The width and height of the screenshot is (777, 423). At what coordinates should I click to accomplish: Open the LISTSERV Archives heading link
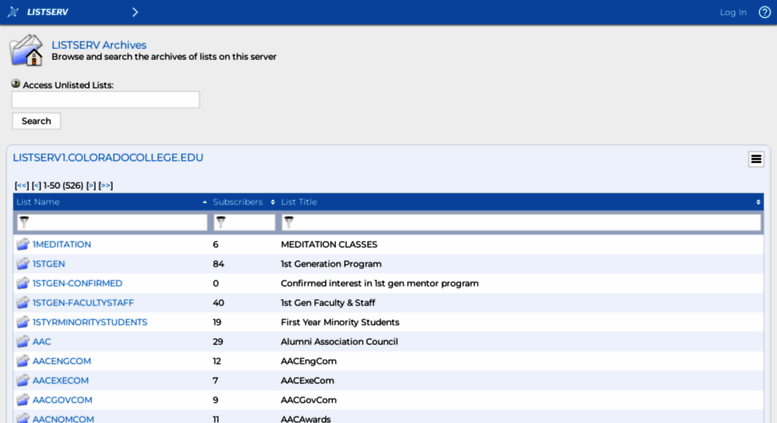pyautogui.click(x=99, y=45)
